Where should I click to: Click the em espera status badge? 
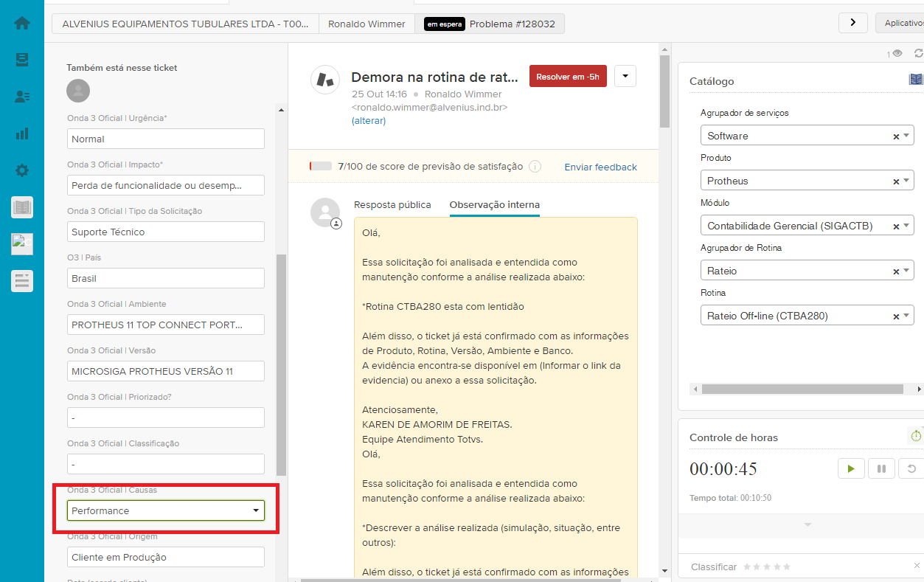tap(445, 24)
